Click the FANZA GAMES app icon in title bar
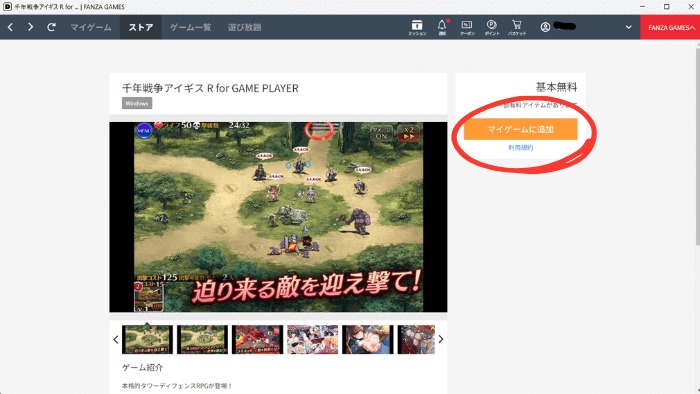The image size is (700, 394). point(8,7)
